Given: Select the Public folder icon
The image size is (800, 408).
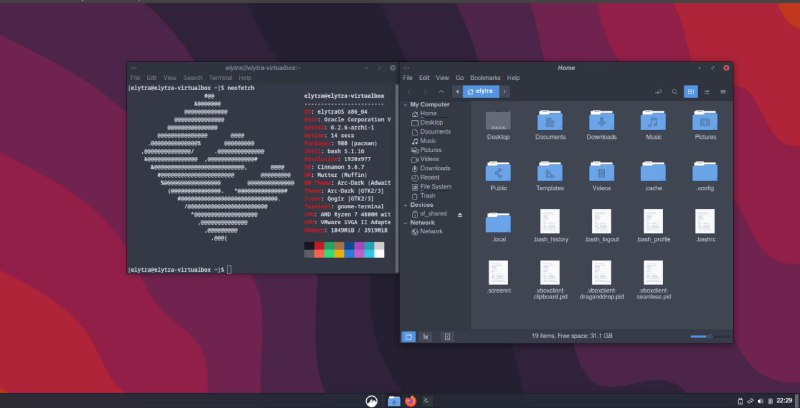Looking at the screenshot, I should 498,172.
